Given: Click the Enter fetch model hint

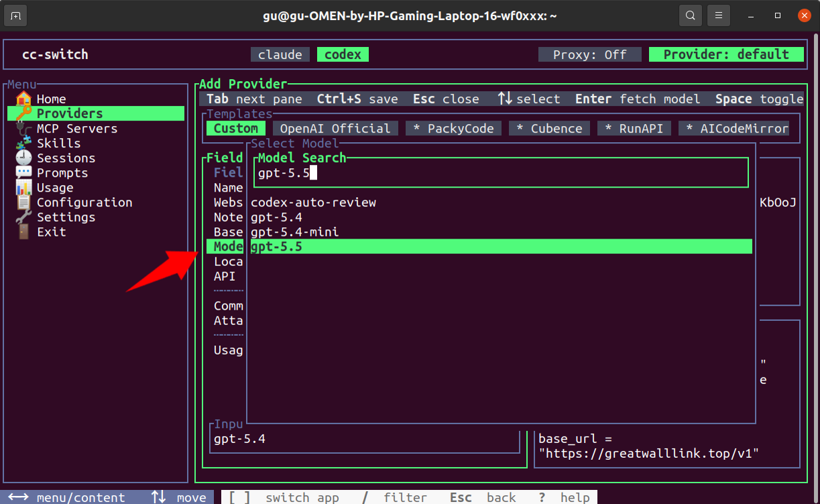Looking at the screenshot, I should pyautogui.click(x=638, y=99).
